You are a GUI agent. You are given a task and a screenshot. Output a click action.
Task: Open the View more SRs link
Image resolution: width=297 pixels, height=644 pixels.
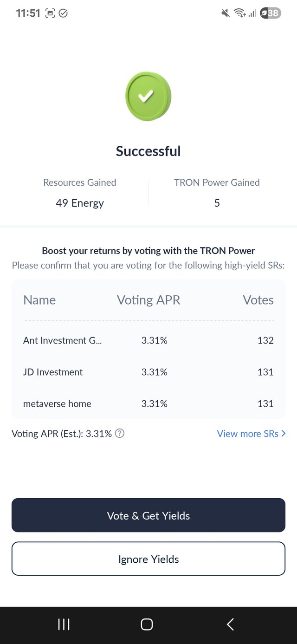pos(251,434)
